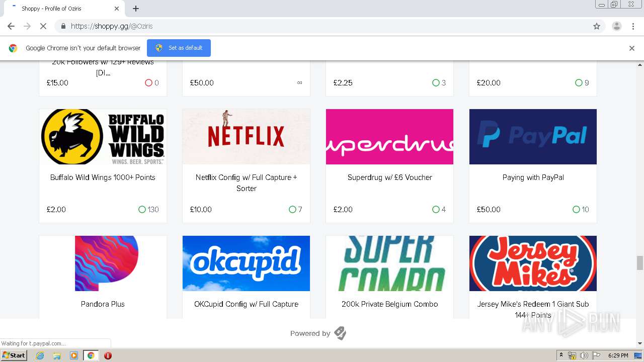Click the Chrome taskbar button

(x=91, y=355)
